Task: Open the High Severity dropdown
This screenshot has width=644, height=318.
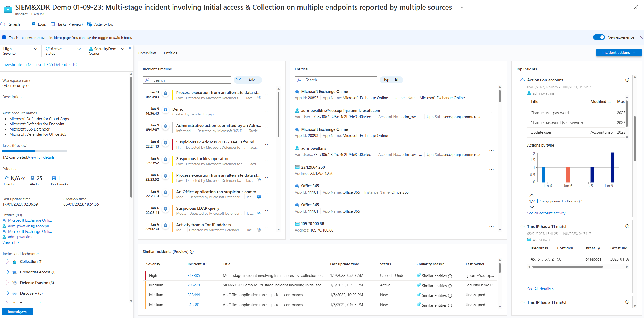Action: click(x=36, y=49)
